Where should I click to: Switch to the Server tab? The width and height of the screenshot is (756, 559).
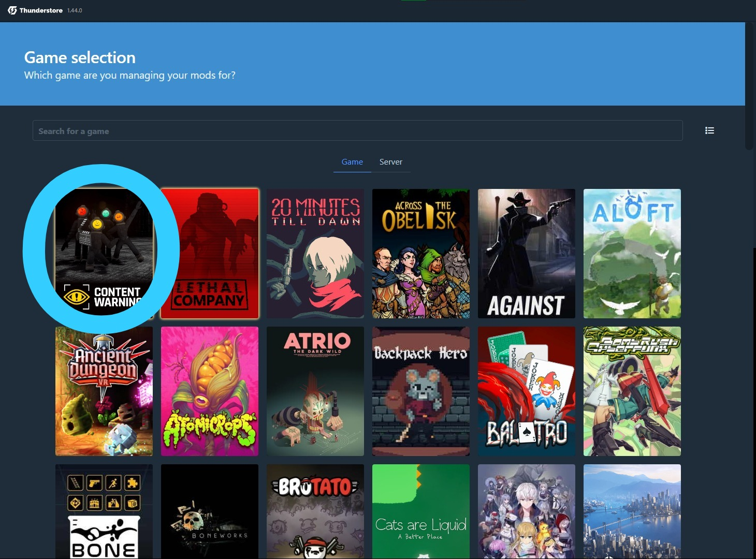[x=391, y=162]
